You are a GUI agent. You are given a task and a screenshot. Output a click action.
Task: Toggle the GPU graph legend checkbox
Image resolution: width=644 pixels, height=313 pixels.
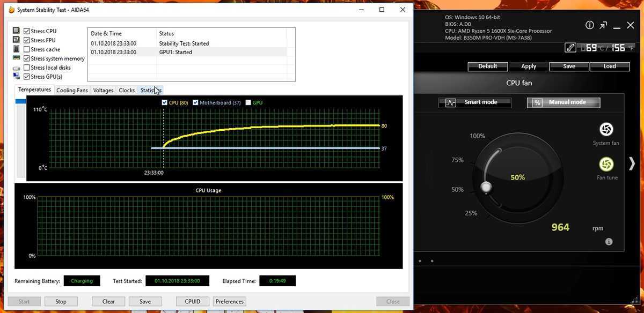point(248,102)
